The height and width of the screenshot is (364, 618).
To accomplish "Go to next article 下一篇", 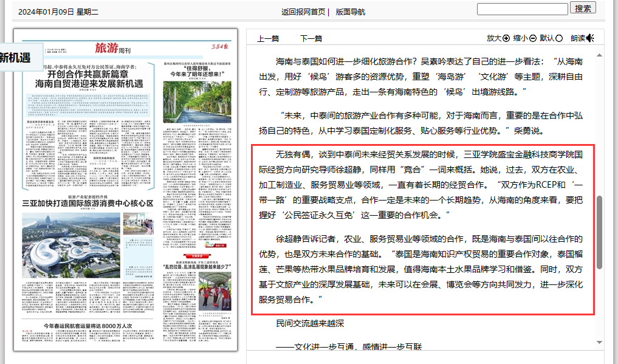I will click(311, 38).
